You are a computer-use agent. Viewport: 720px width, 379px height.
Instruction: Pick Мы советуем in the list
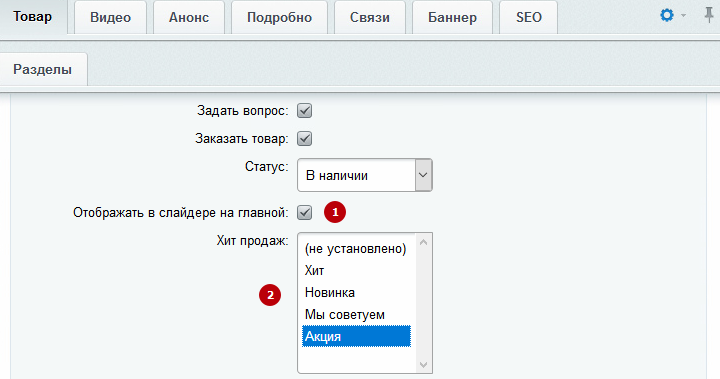(x=356, y=315)
